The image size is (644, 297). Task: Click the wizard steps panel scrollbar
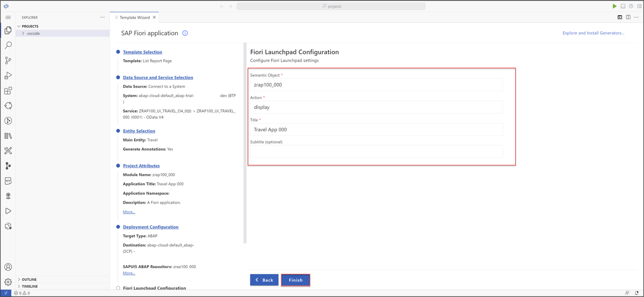pyautogui.click(x=245, y=143)
